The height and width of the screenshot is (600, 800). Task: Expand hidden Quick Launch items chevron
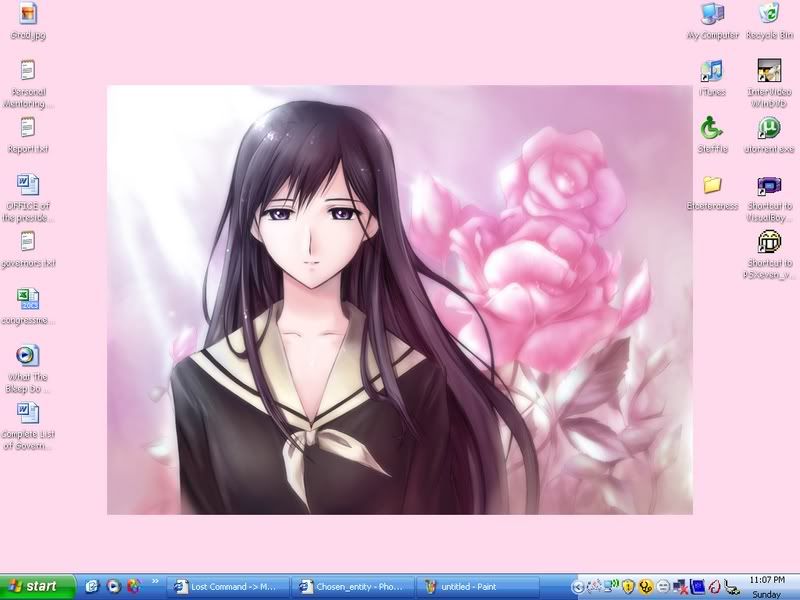[x=156, y=581]
